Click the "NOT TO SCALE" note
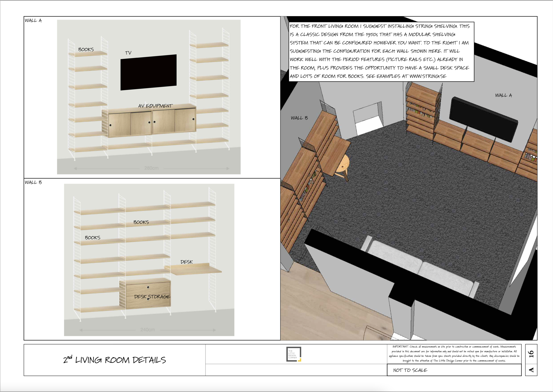The width and height of the screenshot is (553, 392). [x=410, y=370]
